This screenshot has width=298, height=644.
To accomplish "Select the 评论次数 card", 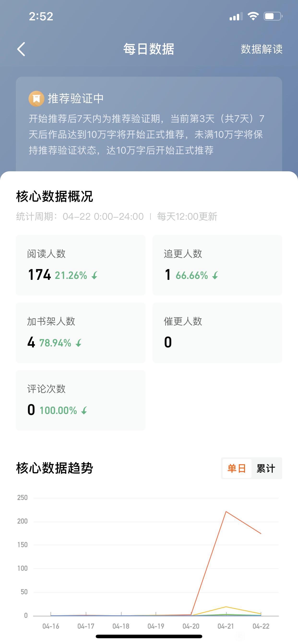I will 81,400.
